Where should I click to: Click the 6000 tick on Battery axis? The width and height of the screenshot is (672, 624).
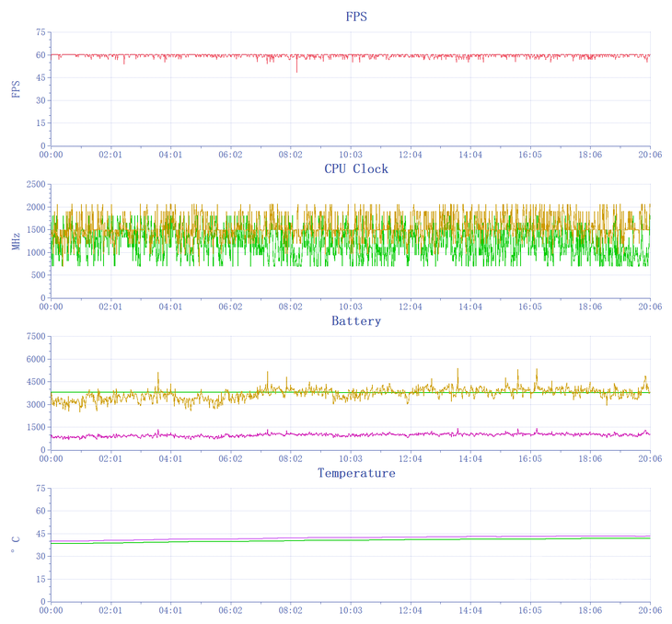(34, 359)
